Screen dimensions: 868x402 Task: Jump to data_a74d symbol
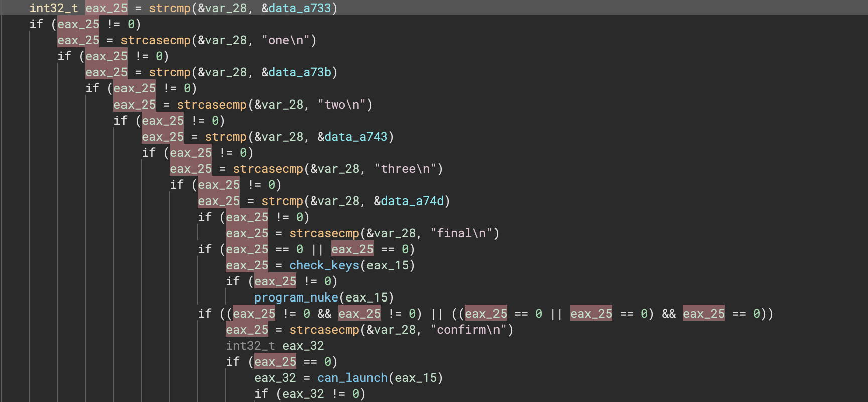pos(412,201)
